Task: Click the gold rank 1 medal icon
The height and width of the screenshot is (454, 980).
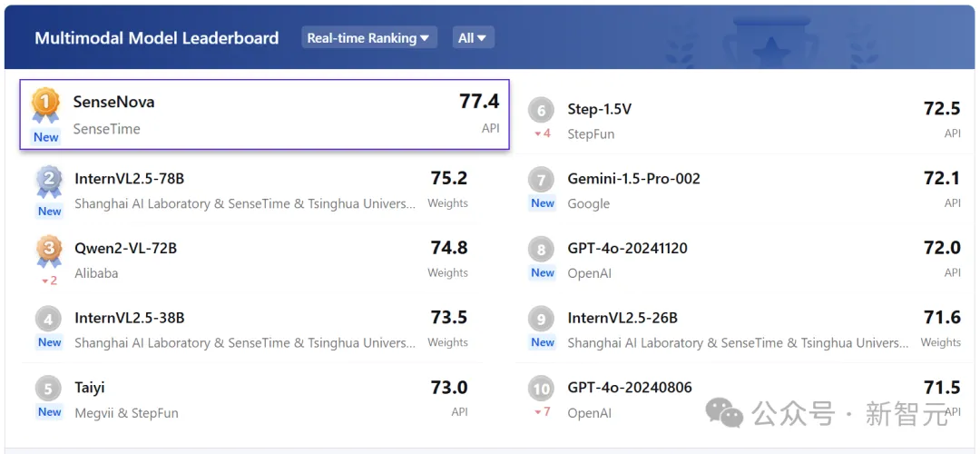Action: pyautogui.click(x=45, y=105)
